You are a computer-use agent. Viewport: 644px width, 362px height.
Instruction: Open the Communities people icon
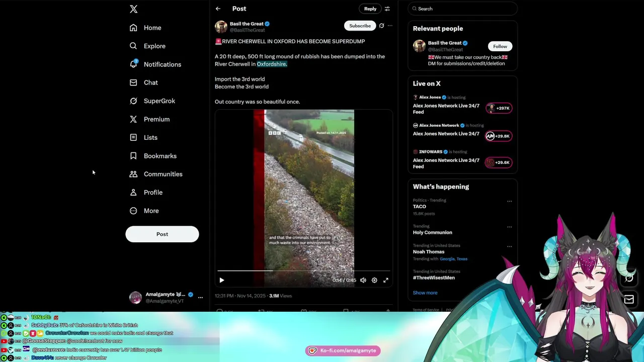133,174
